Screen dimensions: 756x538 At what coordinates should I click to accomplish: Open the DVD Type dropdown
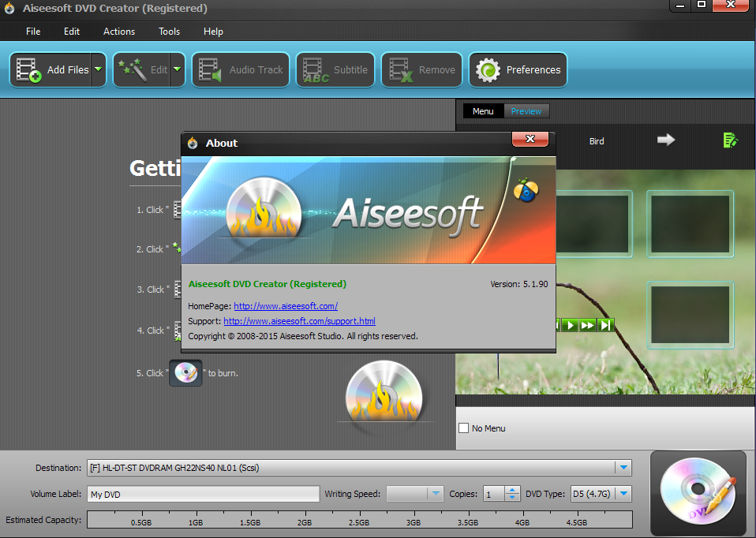coord(624,494)
